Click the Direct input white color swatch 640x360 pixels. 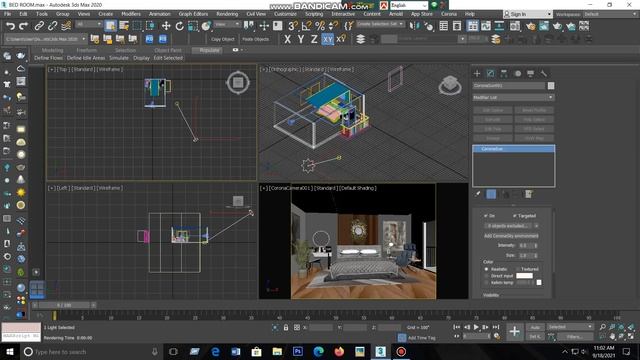click(524, 276)
